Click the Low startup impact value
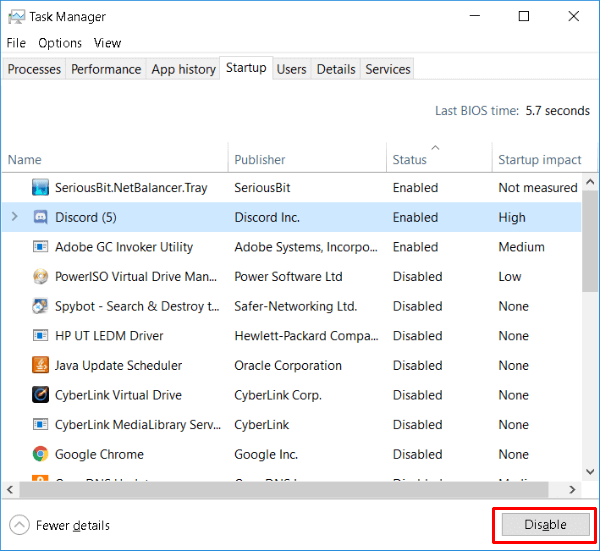 click(x=510, y=277)
